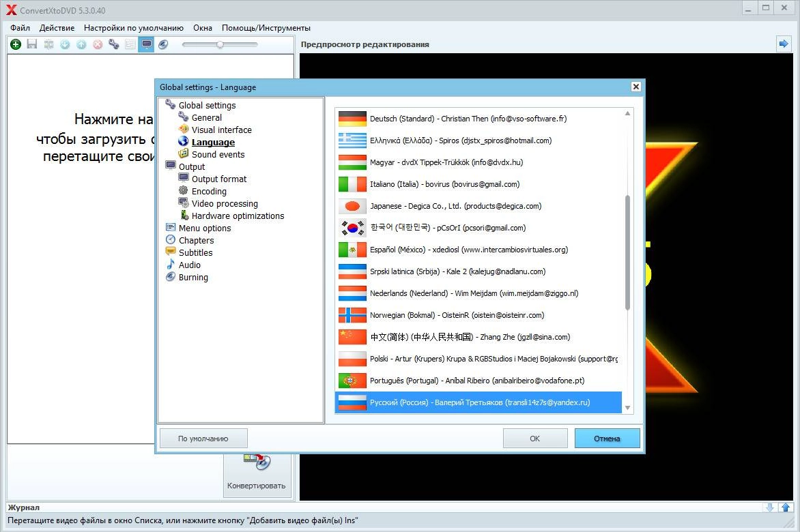
Task: Click the По умолчанию button
Action: point(203,439)
